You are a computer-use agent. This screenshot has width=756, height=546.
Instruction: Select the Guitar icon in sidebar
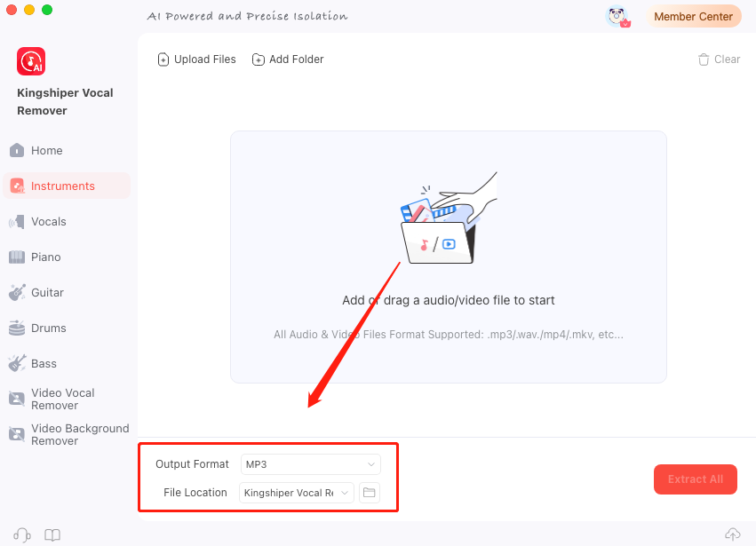[x=17, y=292]
